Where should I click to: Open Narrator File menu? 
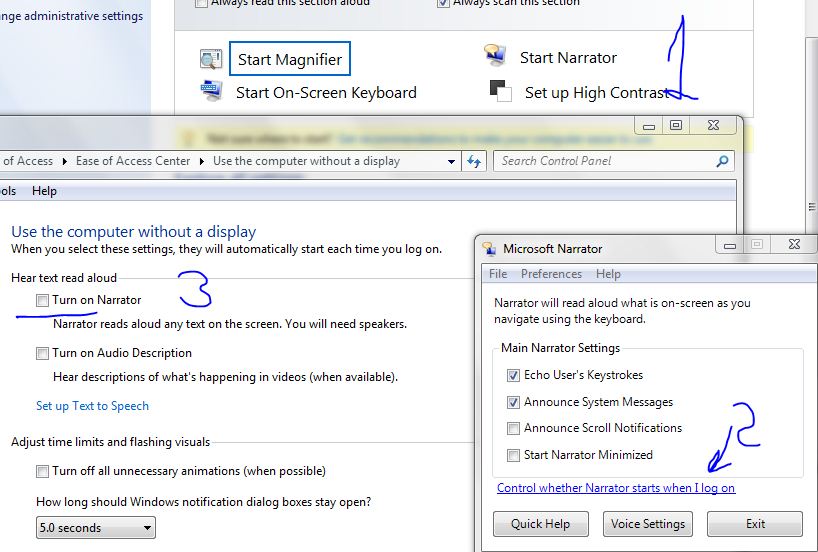coord(498,274)
